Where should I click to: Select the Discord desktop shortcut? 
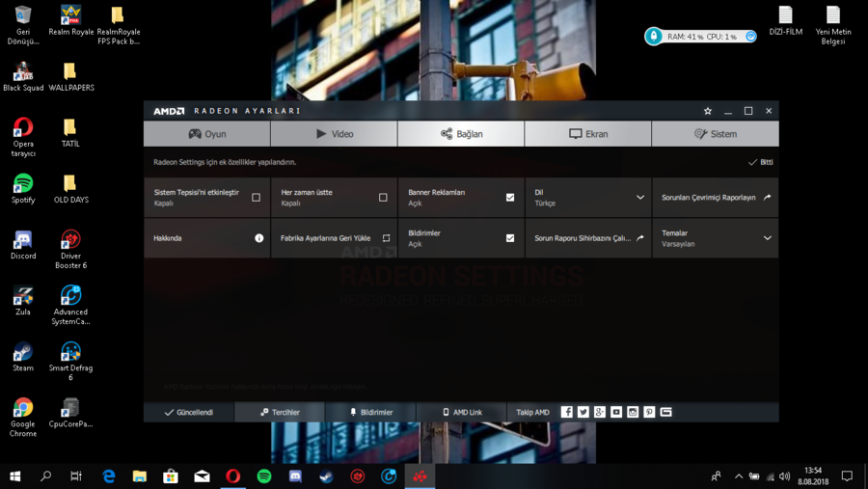(23, 245)
